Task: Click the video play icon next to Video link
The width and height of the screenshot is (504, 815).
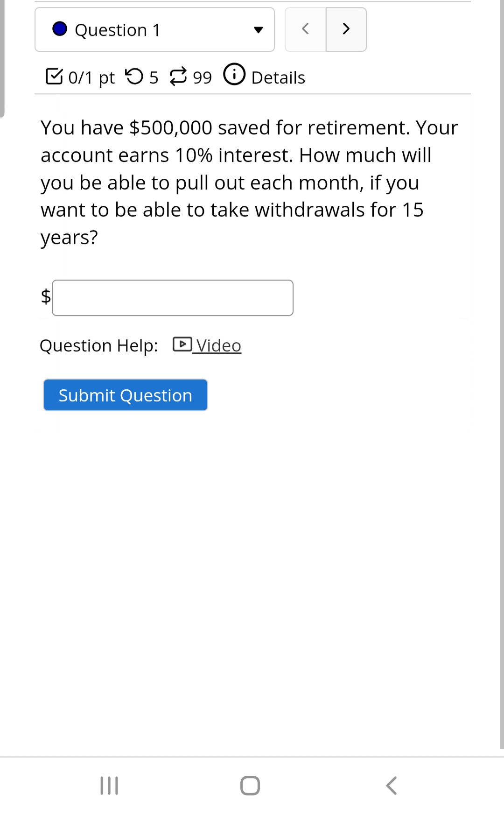Action: pos(183,344)
